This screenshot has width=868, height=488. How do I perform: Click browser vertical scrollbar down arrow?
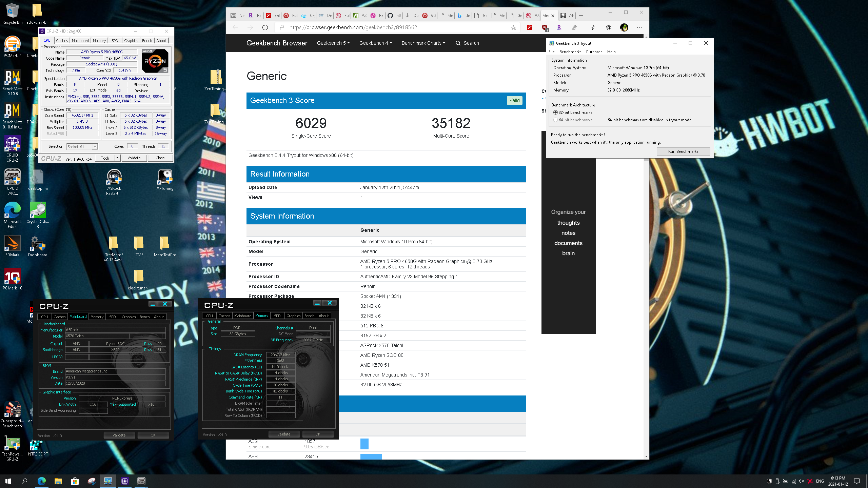coord(646,456)
